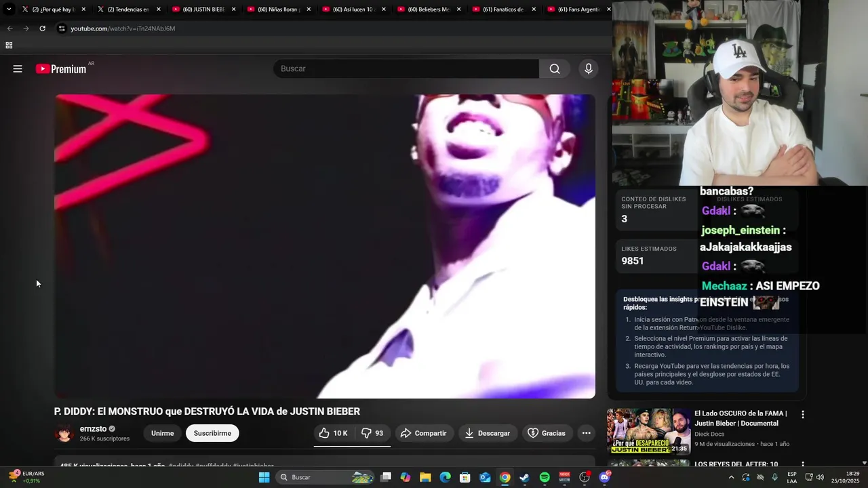Expand the tab search dropdown arrow
This screenshot has width=868, height=488.
pos(8,9)
